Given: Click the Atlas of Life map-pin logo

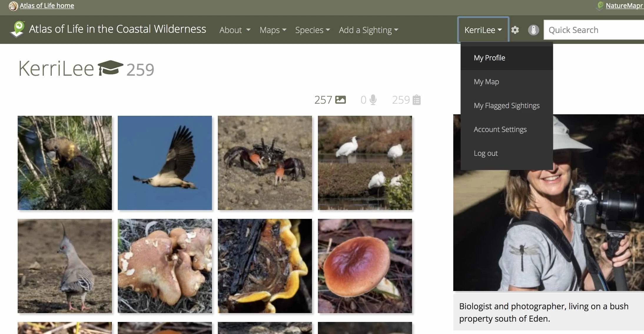Looking at the screenshot, I should click(18, 29).
